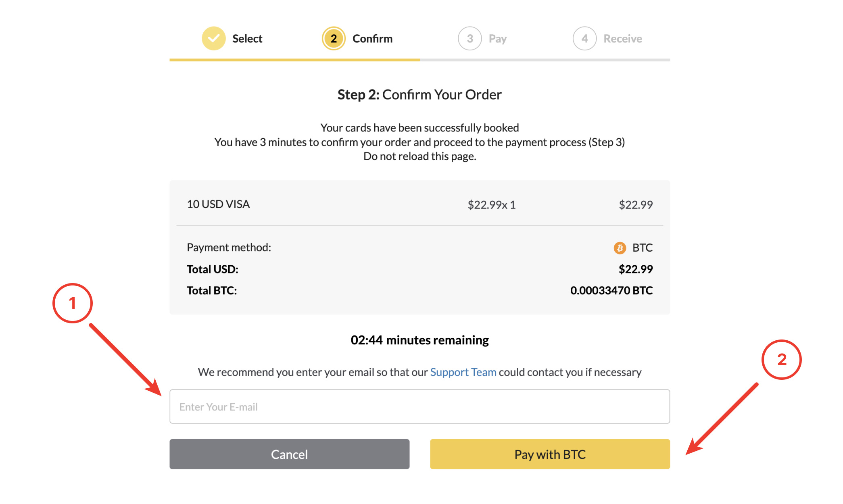The width and height of the screenshot is (843, 504).
Task: Go to the Select step label
Action: tap(247, 39)
